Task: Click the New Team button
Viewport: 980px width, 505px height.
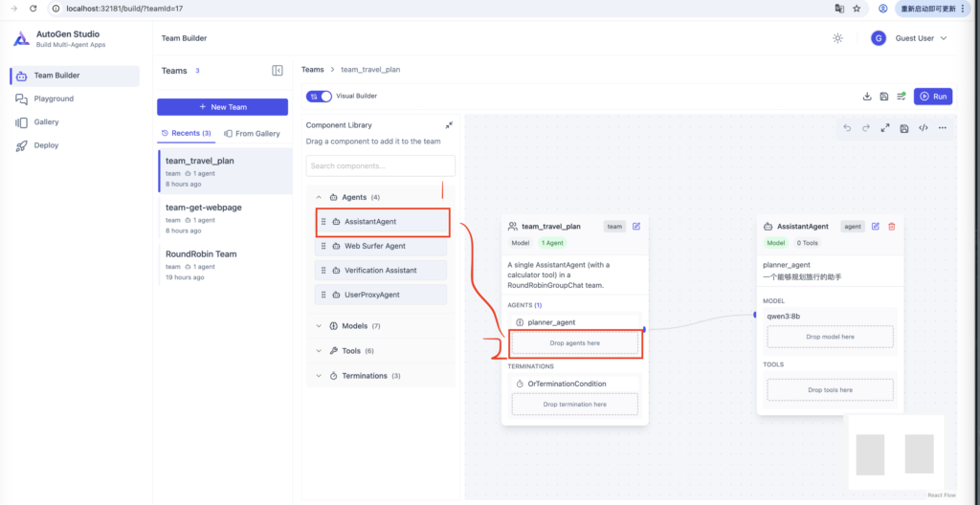Action: tap(222, 107)
